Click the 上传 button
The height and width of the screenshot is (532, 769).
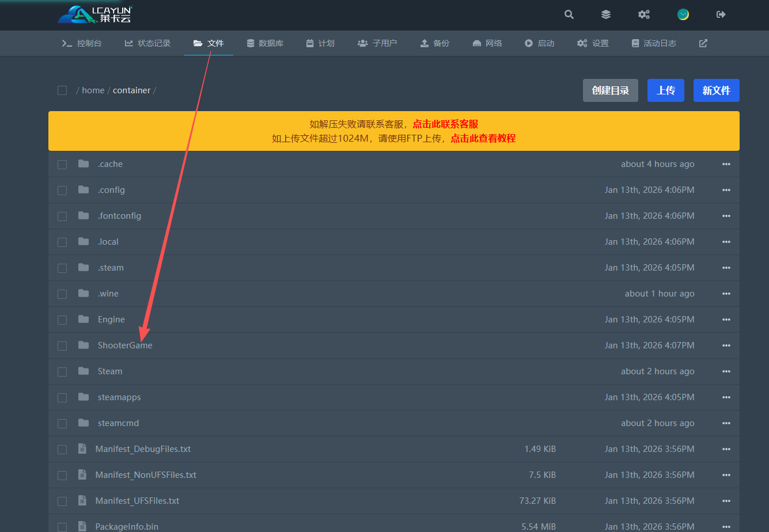click(x=665, y=90)
